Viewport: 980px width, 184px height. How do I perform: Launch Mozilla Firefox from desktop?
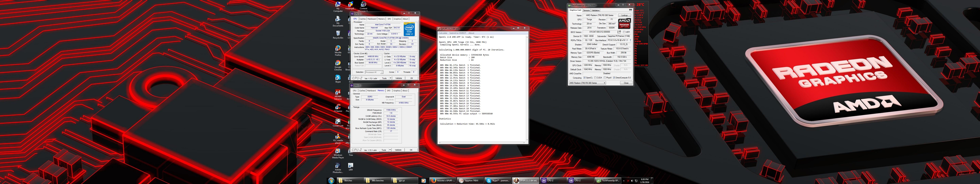click(338, 51)
